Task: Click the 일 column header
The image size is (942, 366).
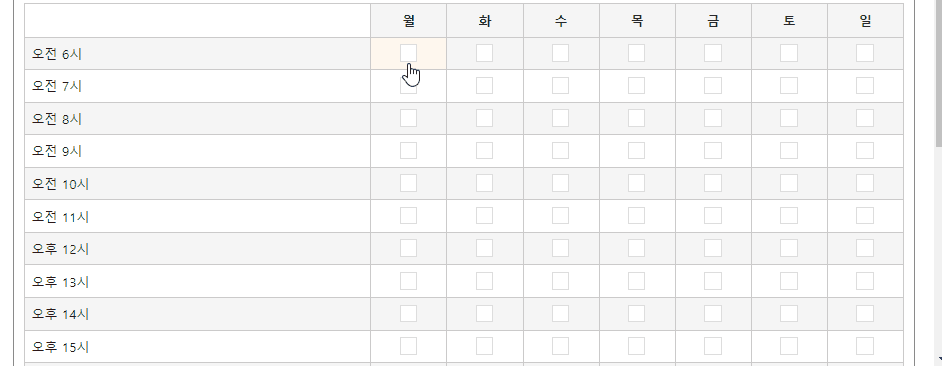Action: click(x=865, y=21)
